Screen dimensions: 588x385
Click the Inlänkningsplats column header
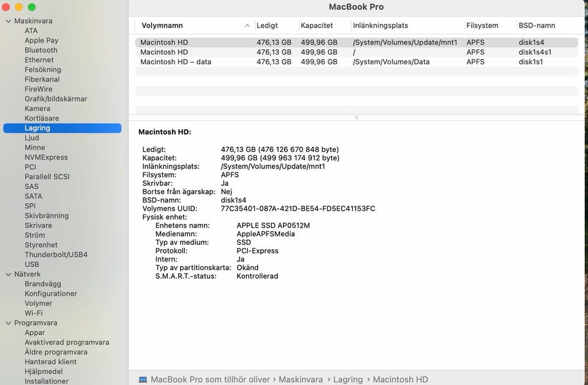coord(380,26)
